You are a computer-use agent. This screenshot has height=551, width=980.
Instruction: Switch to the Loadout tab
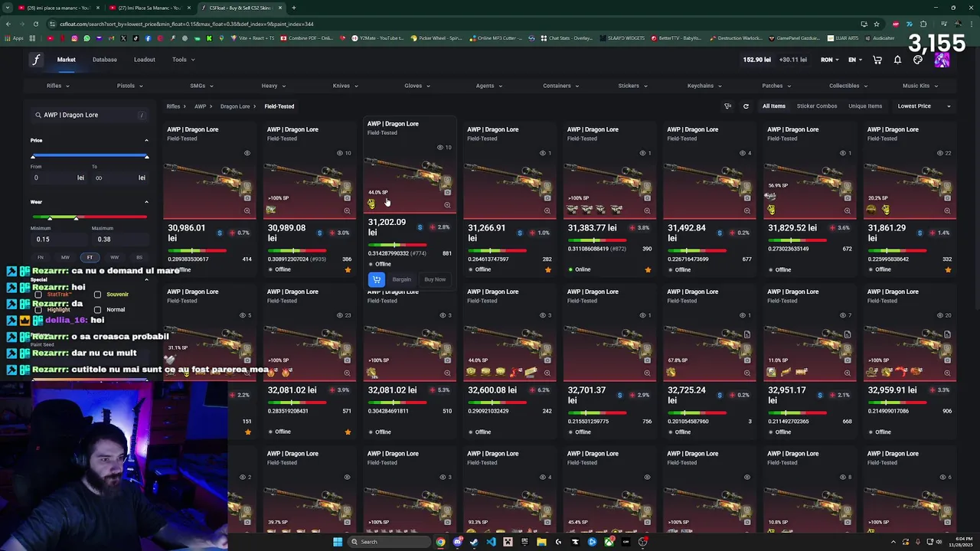point(145,60)
